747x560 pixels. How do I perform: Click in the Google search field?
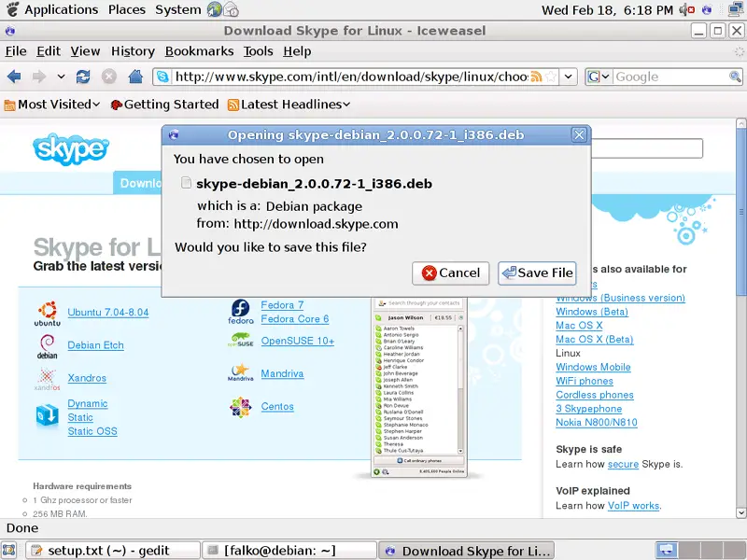click(x=670, y=77)
